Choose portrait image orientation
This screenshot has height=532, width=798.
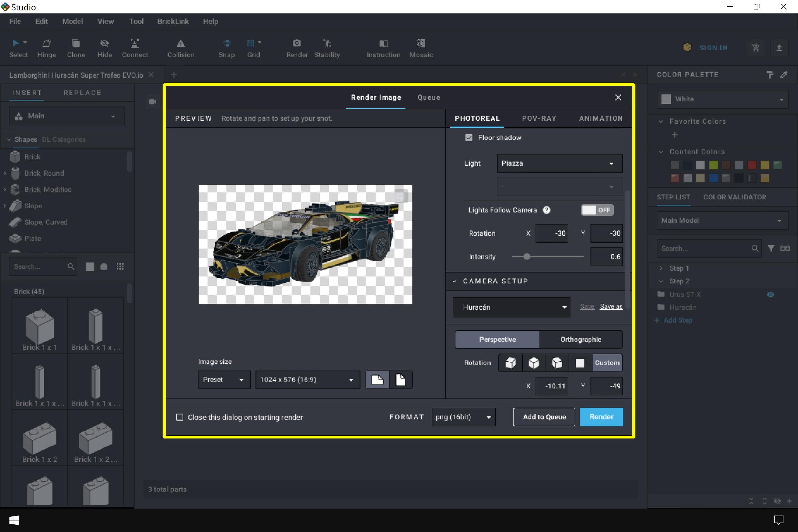(401, 380)
